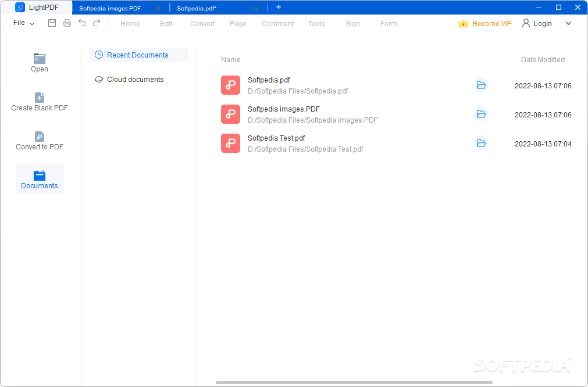The image size is (588, 387).
Task: Open containing folder for Softpedia images.PDF
Action: coord(481,114)
